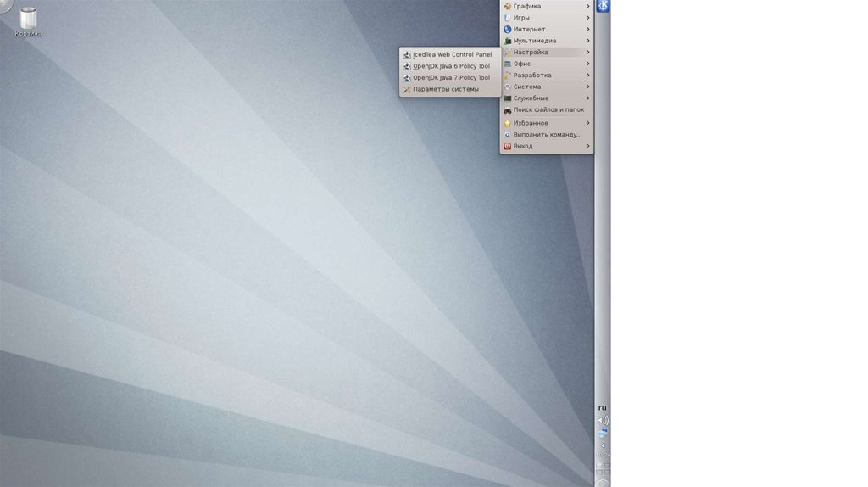Expand the Мультимедиа submenu arrow
The width and height of the screenshot is (868, 487).
pos(587,41)
